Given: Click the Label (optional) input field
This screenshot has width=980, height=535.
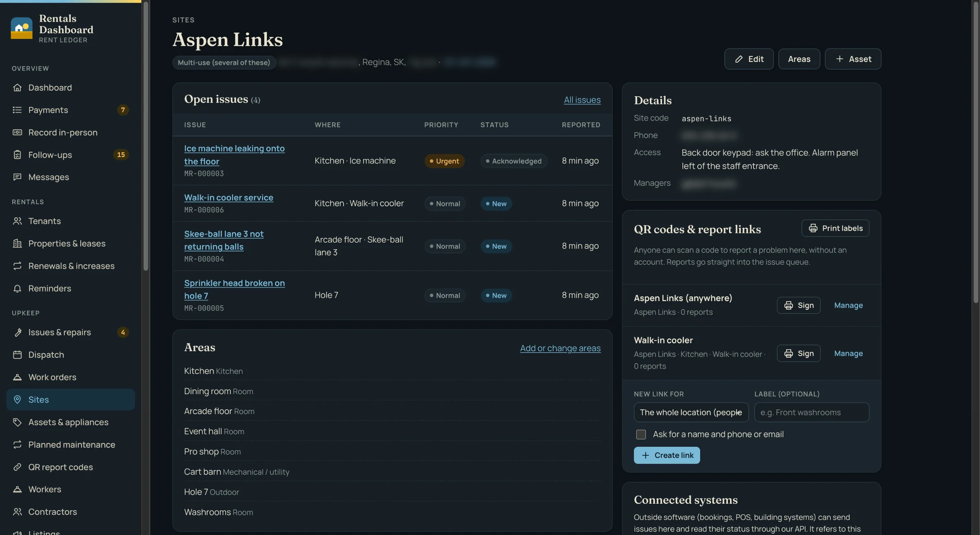Looking at the screenshot, I should 811,412.
